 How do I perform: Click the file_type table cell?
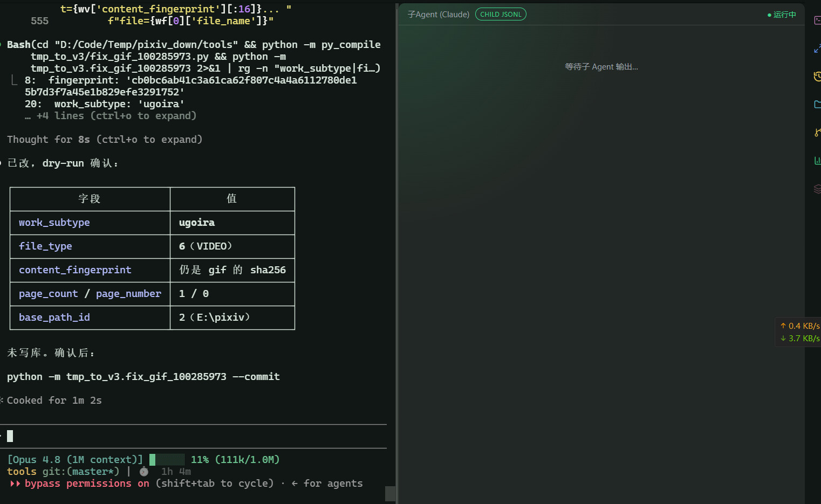[x=90, y=246]
